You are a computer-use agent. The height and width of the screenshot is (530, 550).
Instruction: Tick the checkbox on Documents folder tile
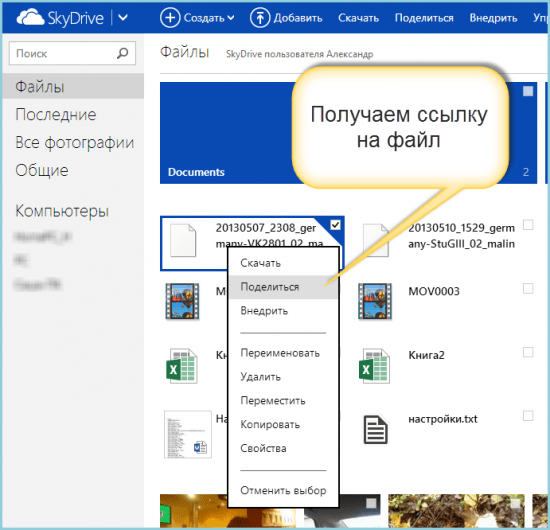[x=528, y=91]
